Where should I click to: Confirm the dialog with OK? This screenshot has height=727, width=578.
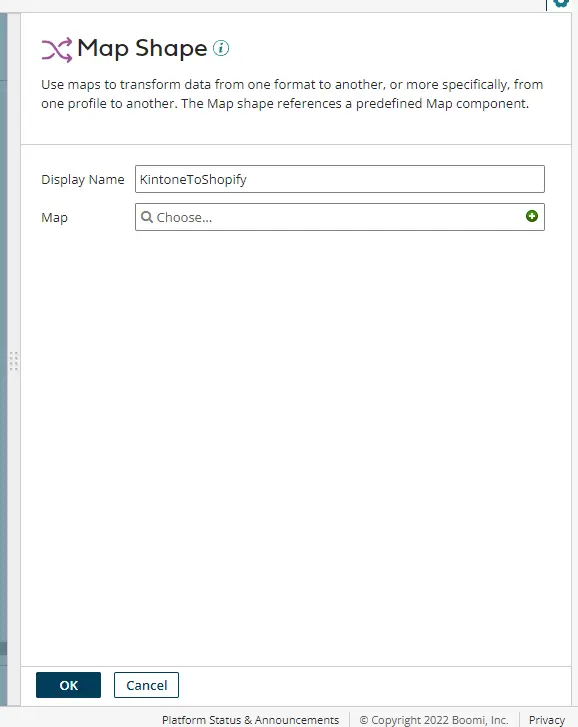tap(68, 685)
